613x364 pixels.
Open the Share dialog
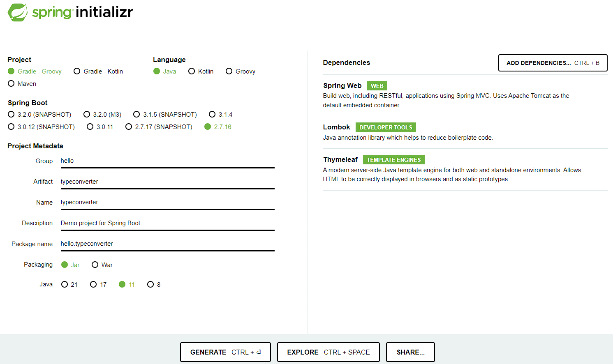[410, 352]
